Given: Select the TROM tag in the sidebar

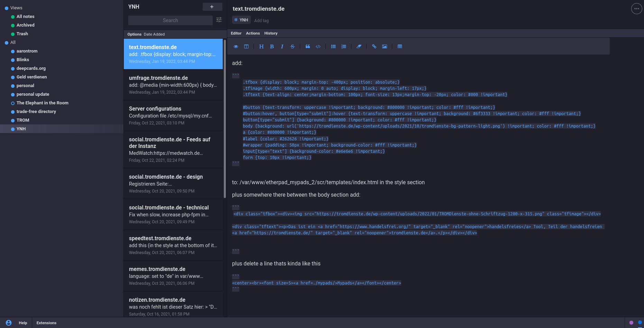Looking at the screenshot, I should click(x=23, y=120).
